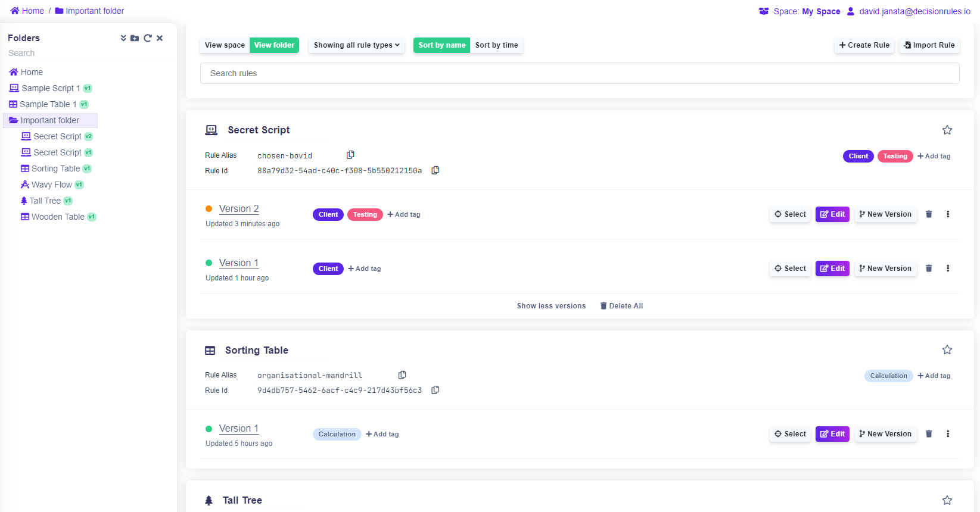
Task: Click the Create Rule button
Action: coord(864,45)
